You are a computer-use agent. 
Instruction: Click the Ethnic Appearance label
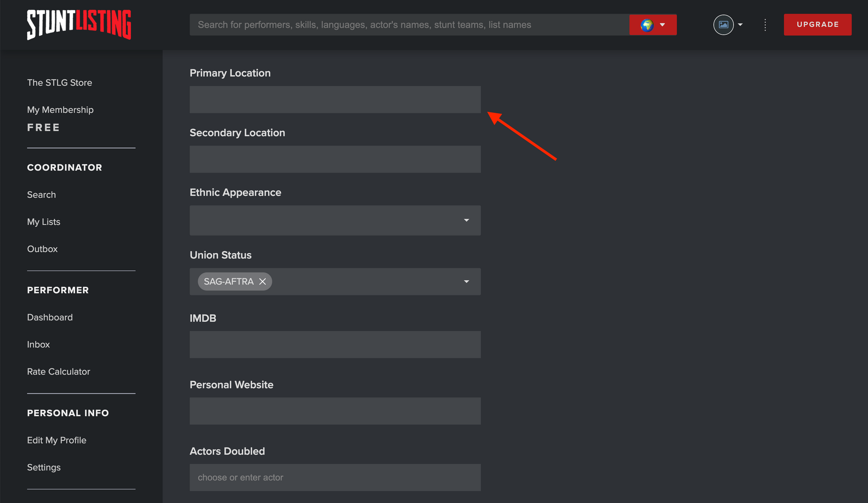pyautogui.click(x=235, y=192)
